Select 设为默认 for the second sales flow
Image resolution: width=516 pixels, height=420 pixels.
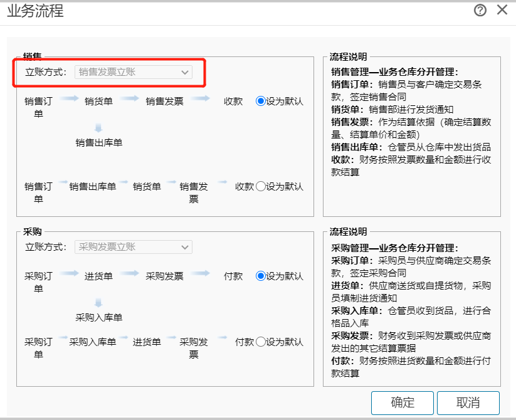tap(261, 186)
